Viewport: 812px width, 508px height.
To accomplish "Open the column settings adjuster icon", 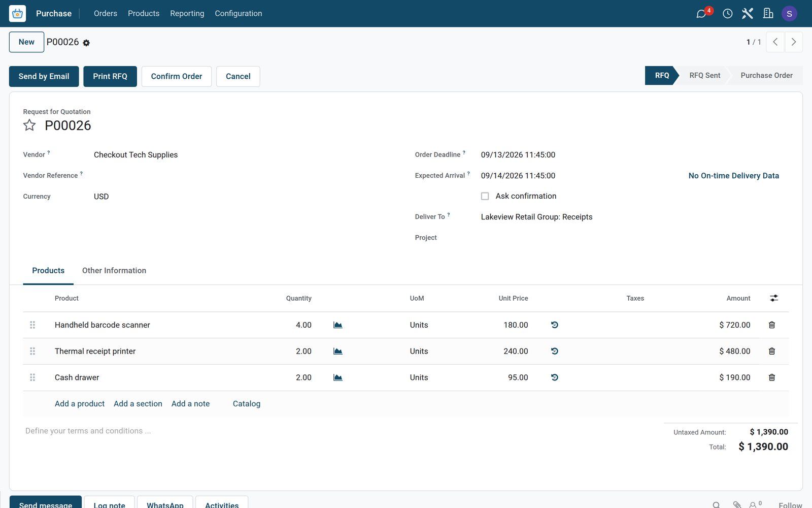I will click(774, 298).
